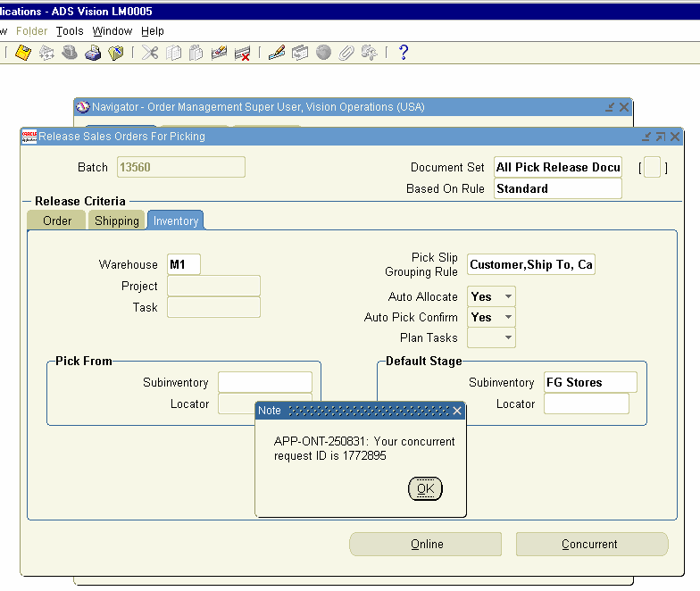Image resolution: width=700 pixels, height=591 pixels.
Task: Select the Inventory tab
Action: pyautogui.click(x=175, y=221)
